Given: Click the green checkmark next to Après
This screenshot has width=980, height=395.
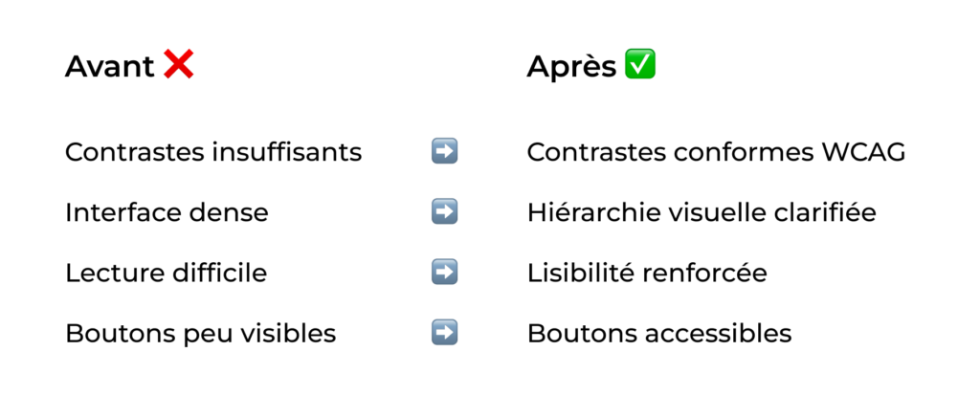Looking at the screenshot, I should pyautogui.click(x=639, y=66).
